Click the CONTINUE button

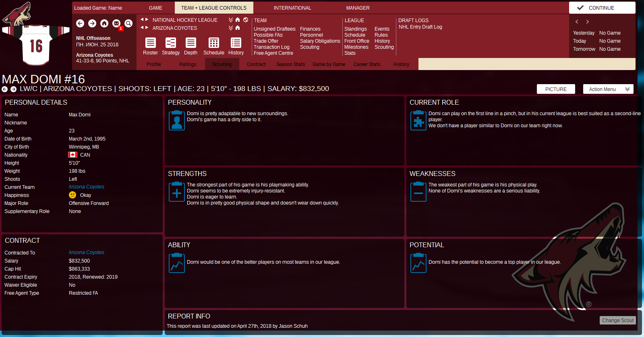[602, 8]
